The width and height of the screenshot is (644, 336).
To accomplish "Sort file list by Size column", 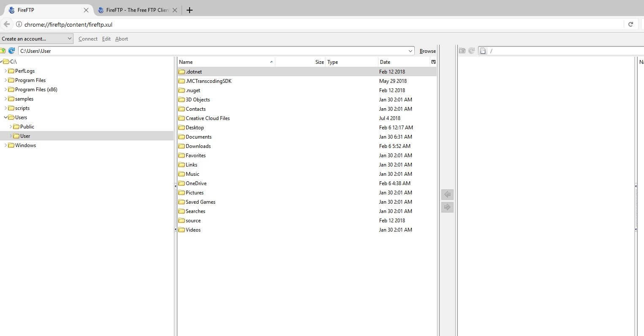I will [x=300, y=62].
